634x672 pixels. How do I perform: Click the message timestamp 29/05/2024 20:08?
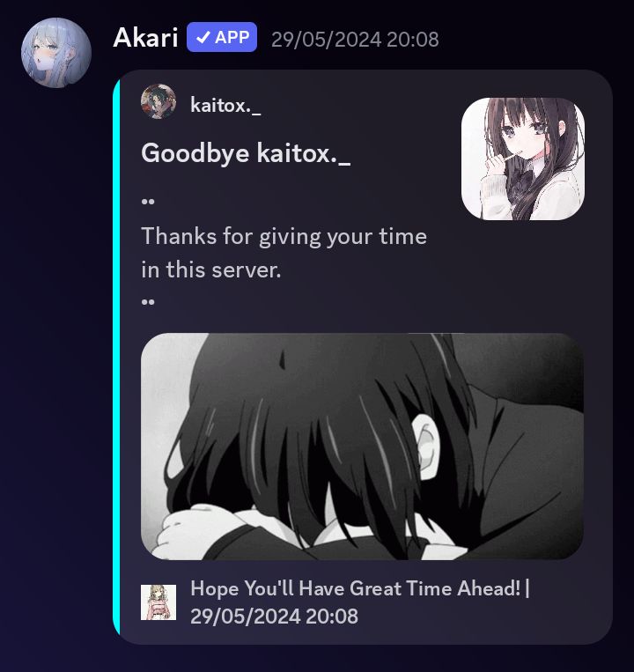coord(355,40)
